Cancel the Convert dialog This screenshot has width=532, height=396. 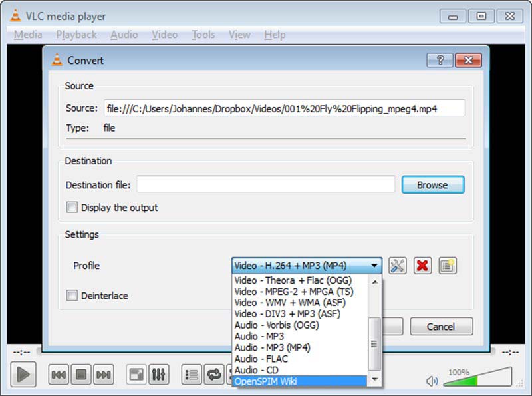coord(441,327)
